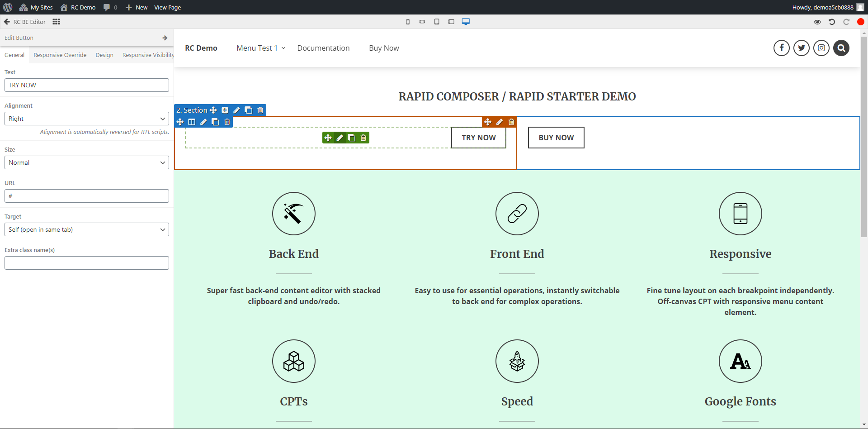
Task: Click the Responsive phone feature icon
Action: 741,214
